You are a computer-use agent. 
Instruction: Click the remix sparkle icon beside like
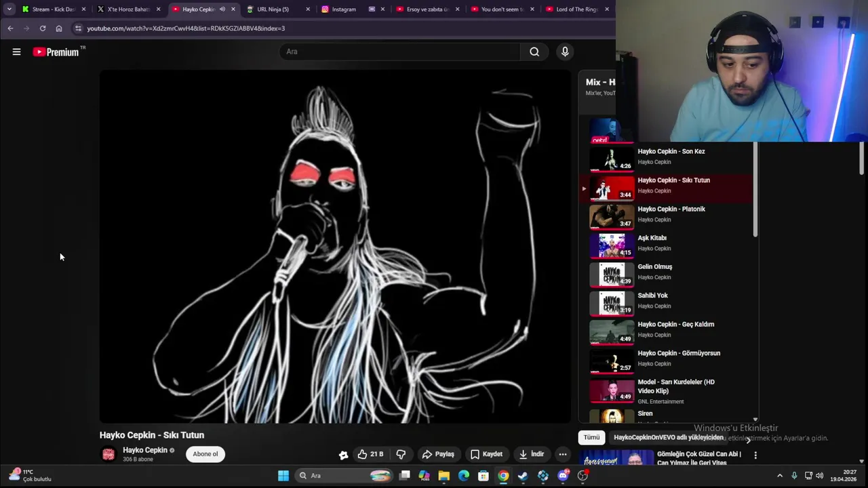(x=343, y=455)
